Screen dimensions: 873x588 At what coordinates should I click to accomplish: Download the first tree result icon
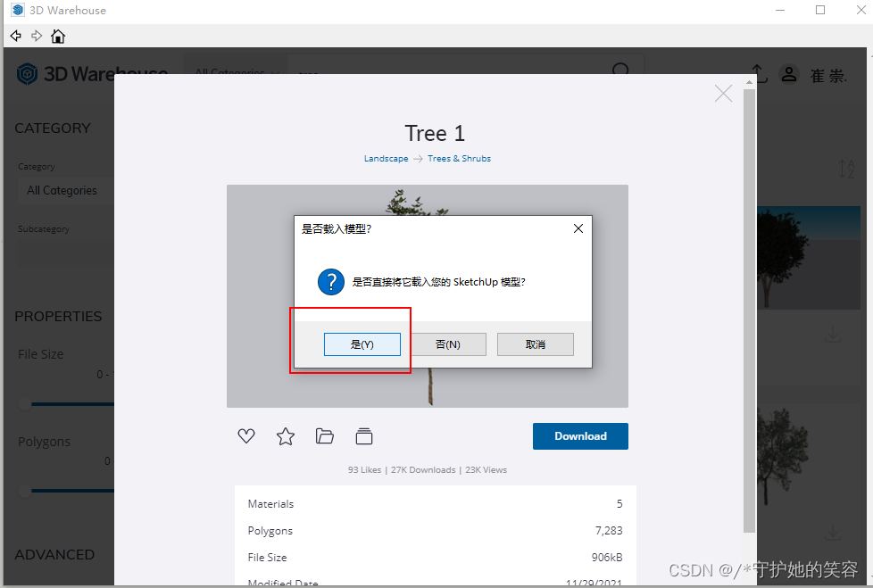coord(833,335)
